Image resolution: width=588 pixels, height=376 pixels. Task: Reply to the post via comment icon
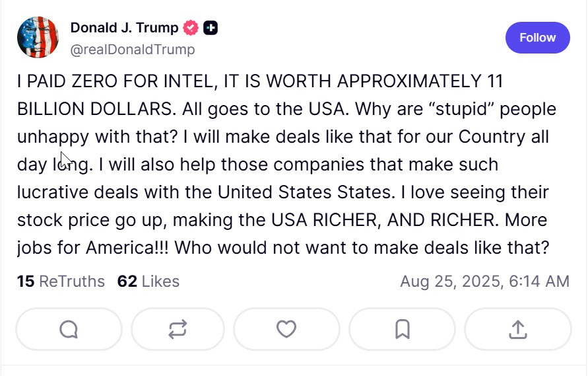coord(69,329)
